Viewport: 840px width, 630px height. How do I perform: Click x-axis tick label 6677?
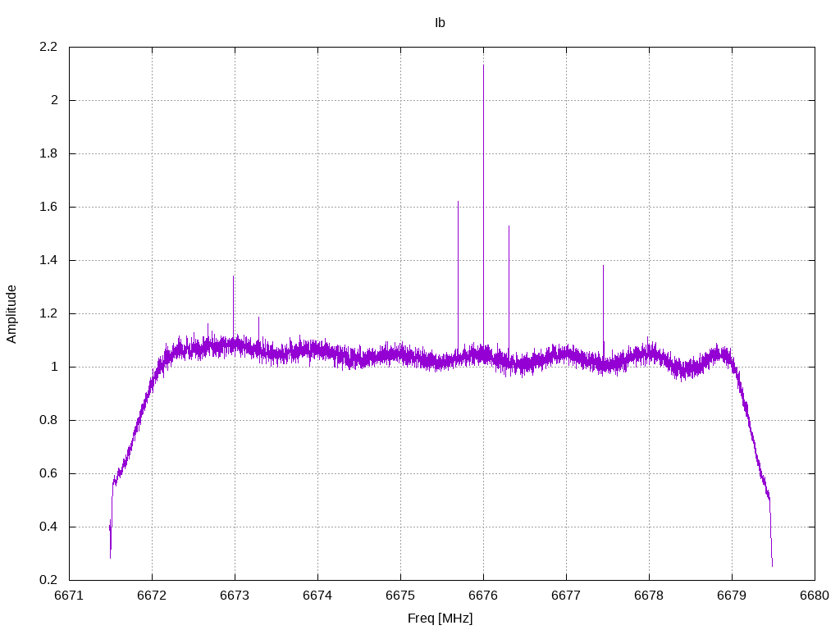[566, 596]
